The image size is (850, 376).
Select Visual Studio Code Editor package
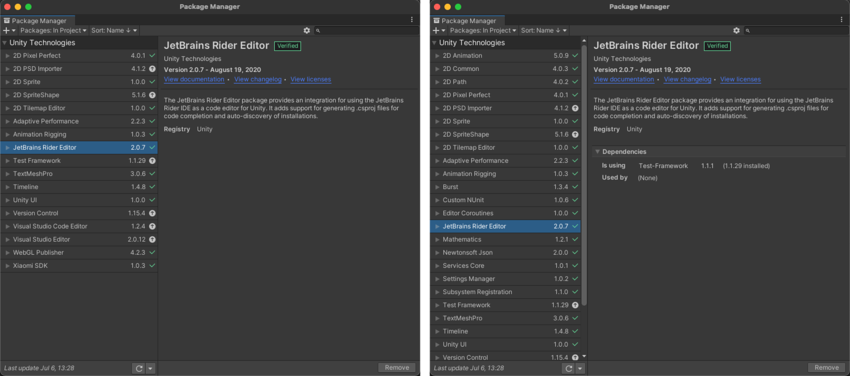click(79, 226)
